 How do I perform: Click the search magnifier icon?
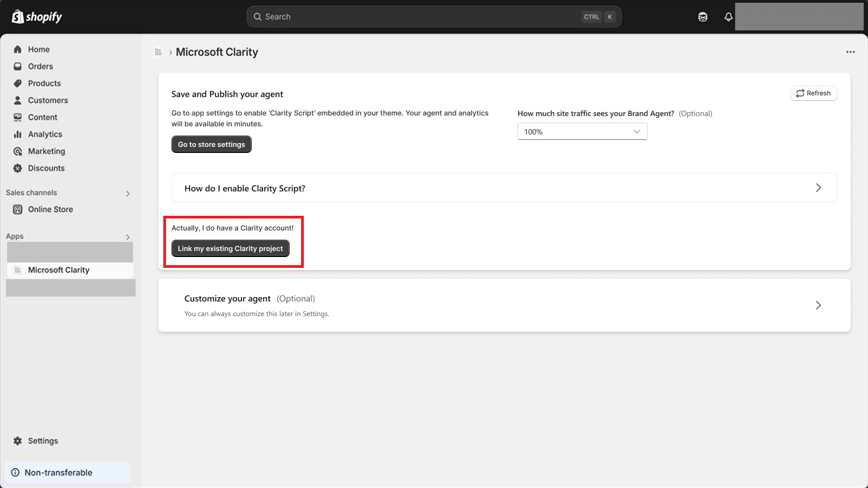click(x=258, y=17)
